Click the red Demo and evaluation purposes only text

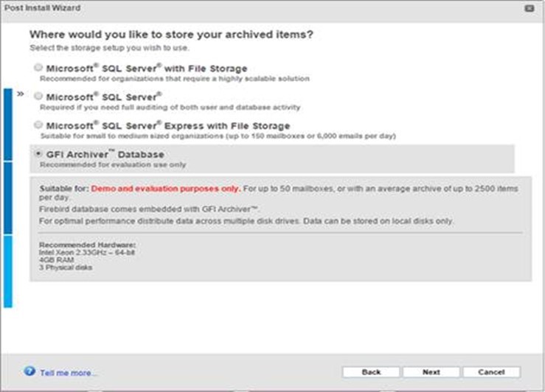point(165,189)
